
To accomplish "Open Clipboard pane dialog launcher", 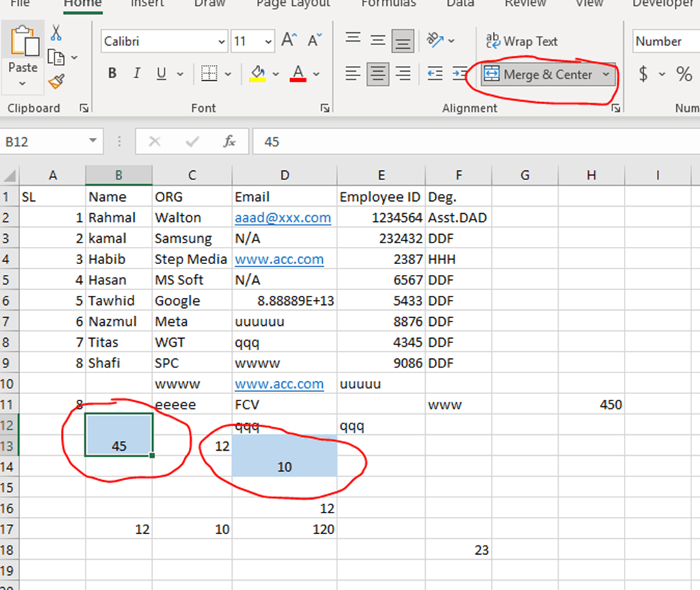I will (x=84, y=108).
